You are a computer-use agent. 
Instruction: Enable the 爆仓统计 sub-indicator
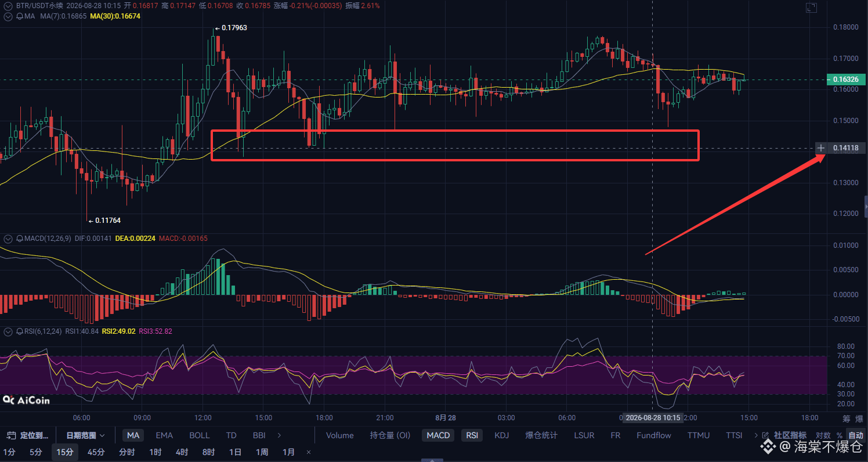coord(541,435)
